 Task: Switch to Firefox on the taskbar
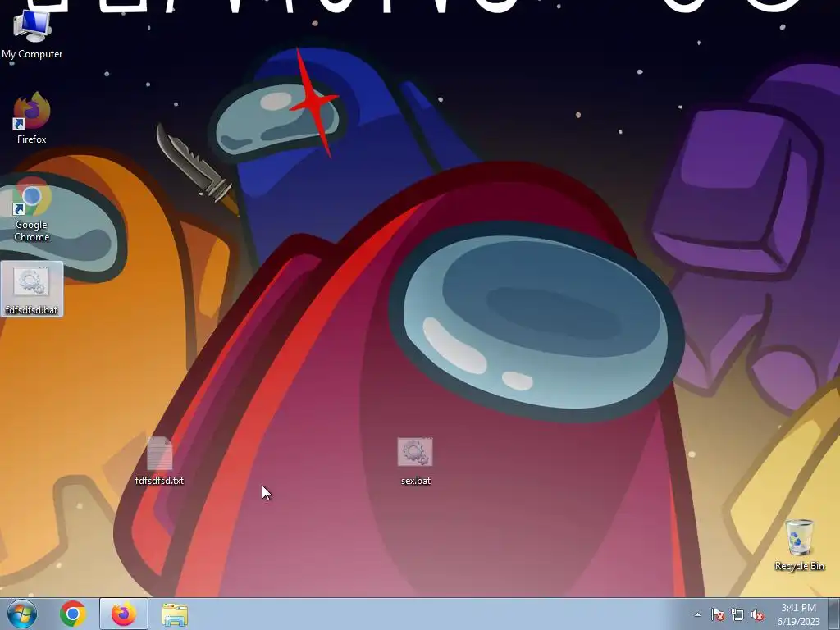(124, 614)
